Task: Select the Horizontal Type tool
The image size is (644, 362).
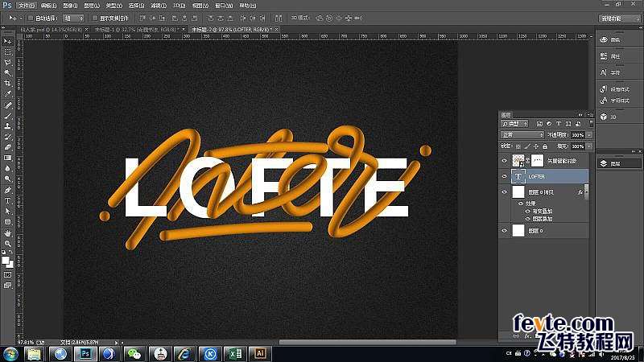Action: point(8,200)
